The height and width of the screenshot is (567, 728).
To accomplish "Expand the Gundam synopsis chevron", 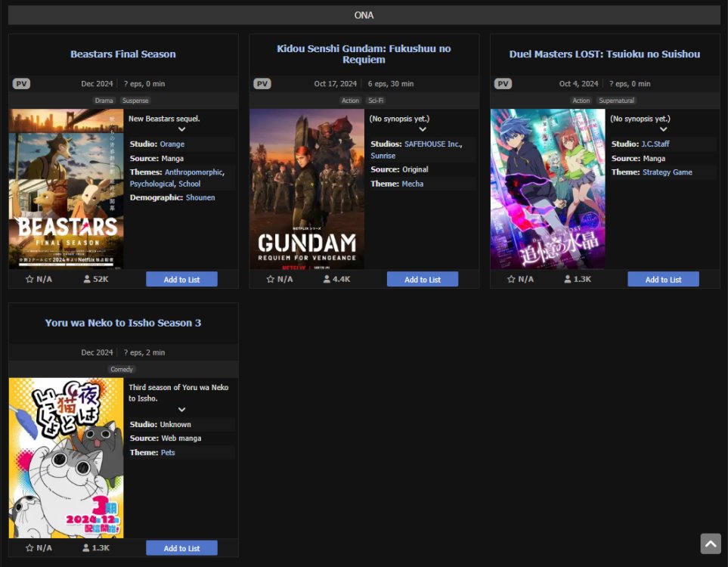I will (423, 129).
